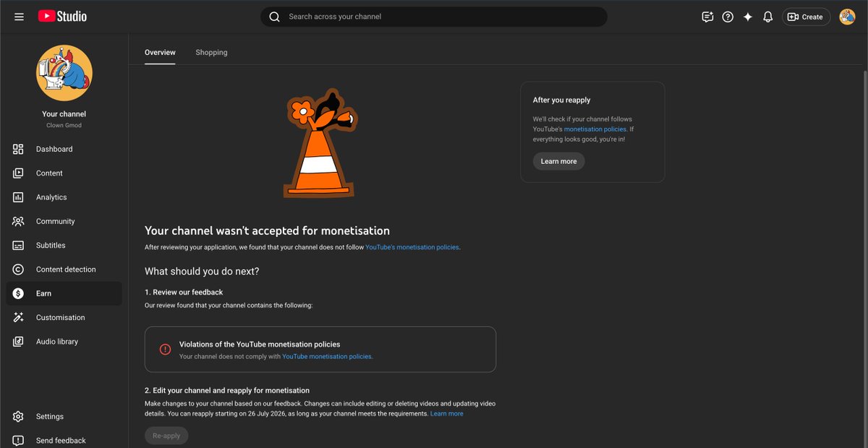
Task: Click the search magnifier icon
Action: 274,17
